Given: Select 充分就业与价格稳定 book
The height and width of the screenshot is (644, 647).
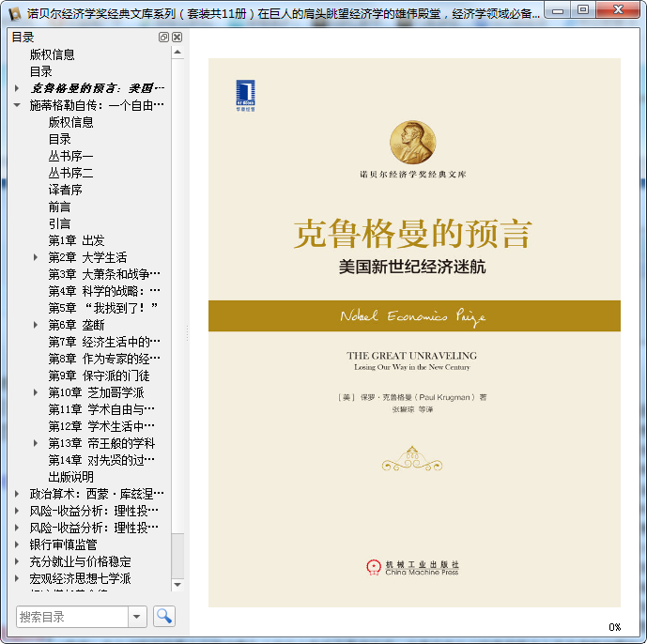Looking at the screenshot, I should 80,561.
